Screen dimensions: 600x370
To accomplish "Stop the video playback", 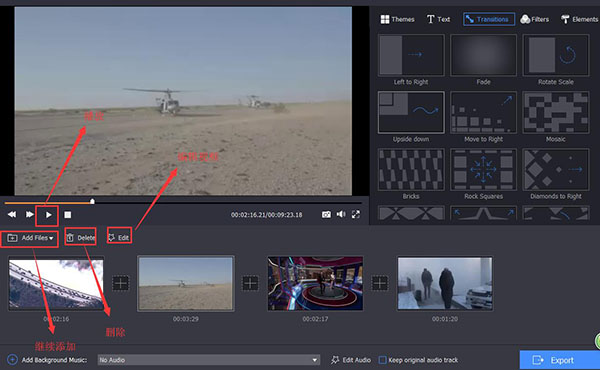I will click(68, 215).
